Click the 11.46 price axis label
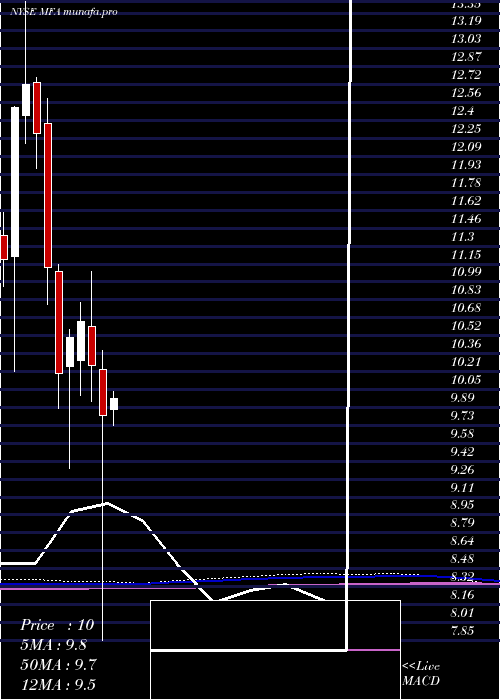Viewport: 500px width, 700px height. [466, 218]
